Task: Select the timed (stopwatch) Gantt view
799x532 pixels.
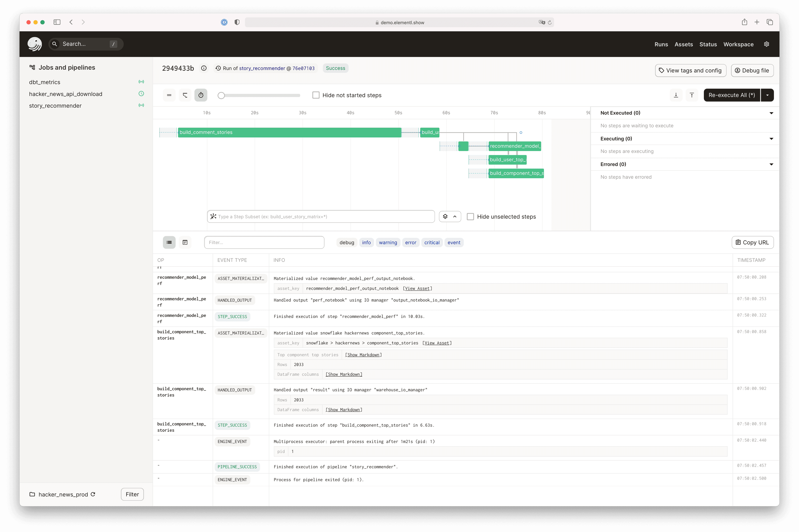Action: click(201, 95)
